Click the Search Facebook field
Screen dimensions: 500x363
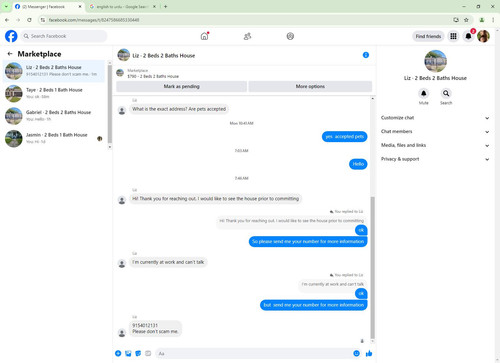pyautogui.click(x=64, y=36)
